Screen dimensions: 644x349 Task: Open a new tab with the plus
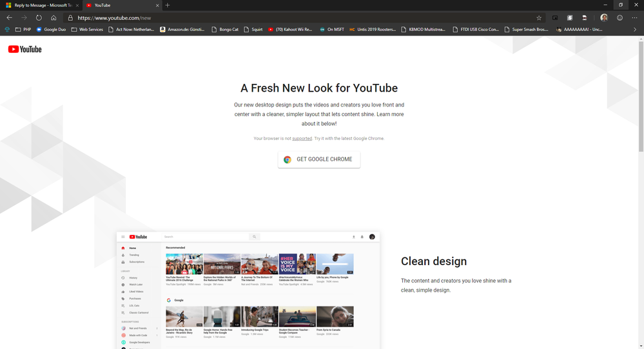tap(167, 5)
